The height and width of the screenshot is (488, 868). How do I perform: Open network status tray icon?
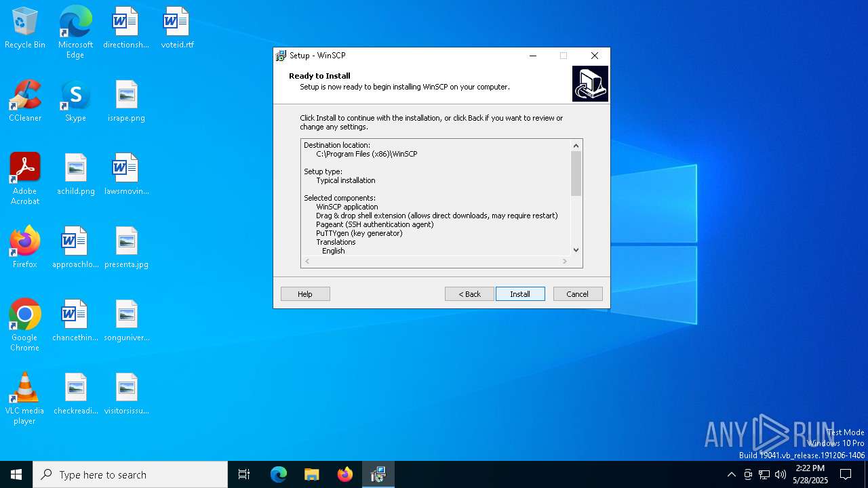(x=764, y=474)
